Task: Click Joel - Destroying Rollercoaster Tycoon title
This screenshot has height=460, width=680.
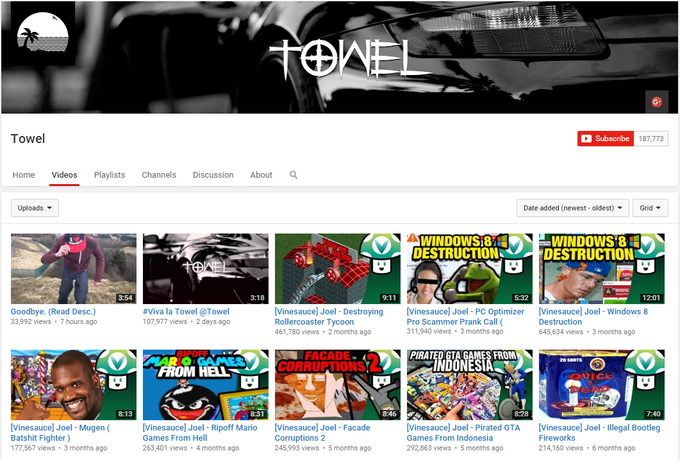Action: (x=329, y=316)
